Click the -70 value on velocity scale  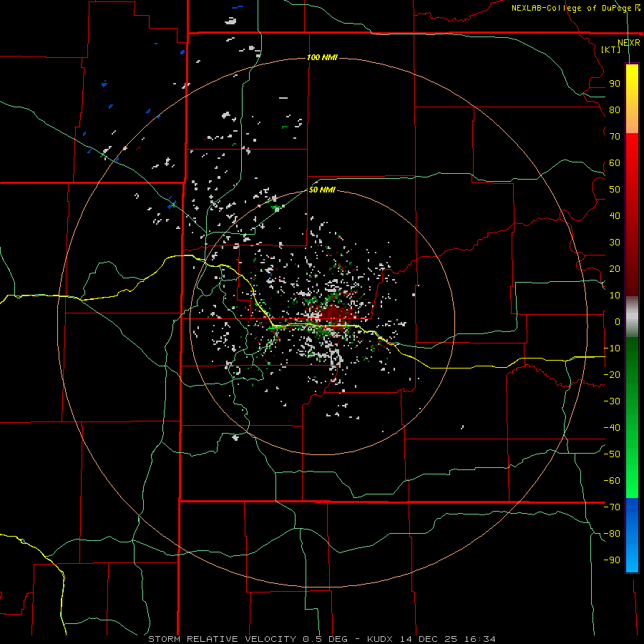point(612,507)
